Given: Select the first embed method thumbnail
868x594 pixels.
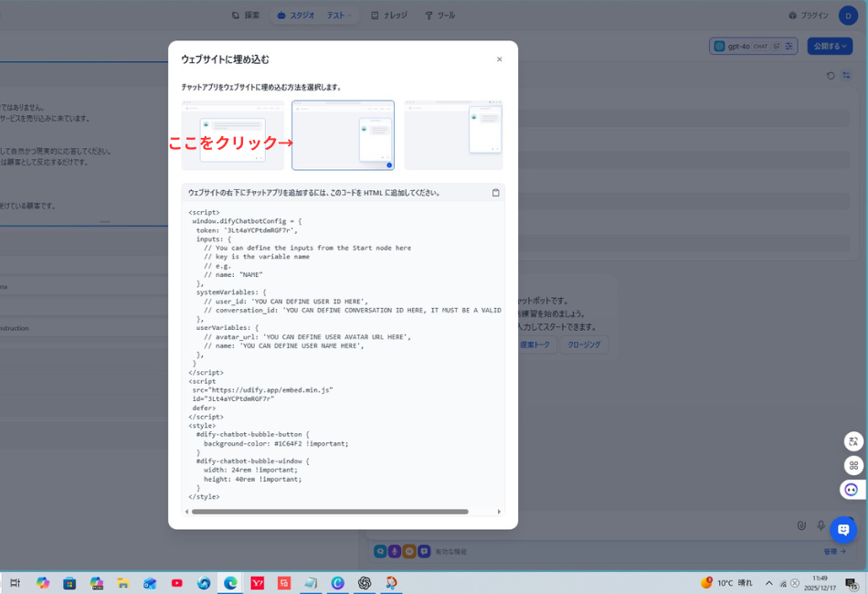Looking at the screenshot, I should 233,134.
